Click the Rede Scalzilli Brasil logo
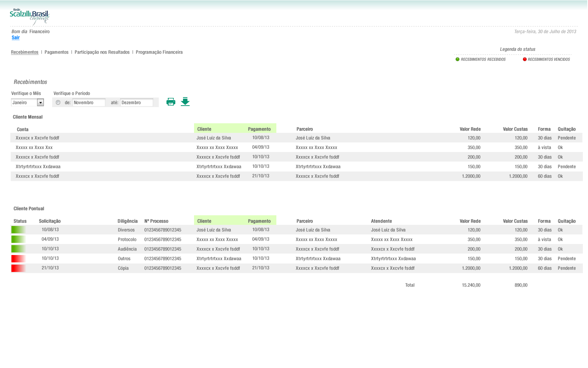Screen dimensions: 588x368 pos(29,17)
